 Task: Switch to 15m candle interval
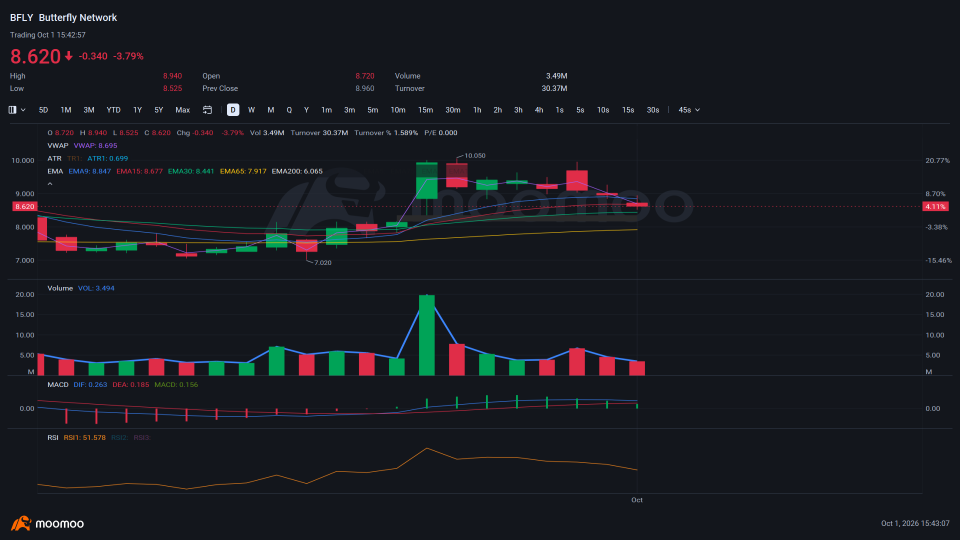click(426, 110)
